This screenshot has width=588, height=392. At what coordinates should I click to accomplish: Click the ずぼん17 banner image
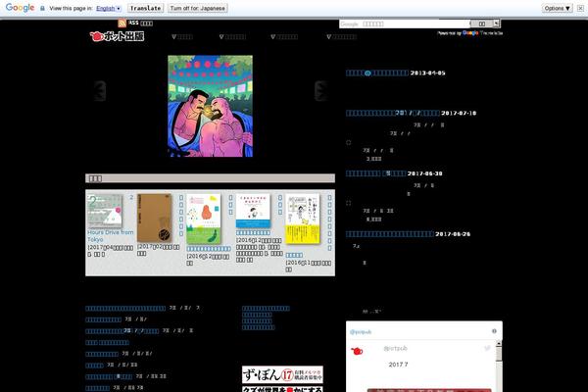coord(282,374)
